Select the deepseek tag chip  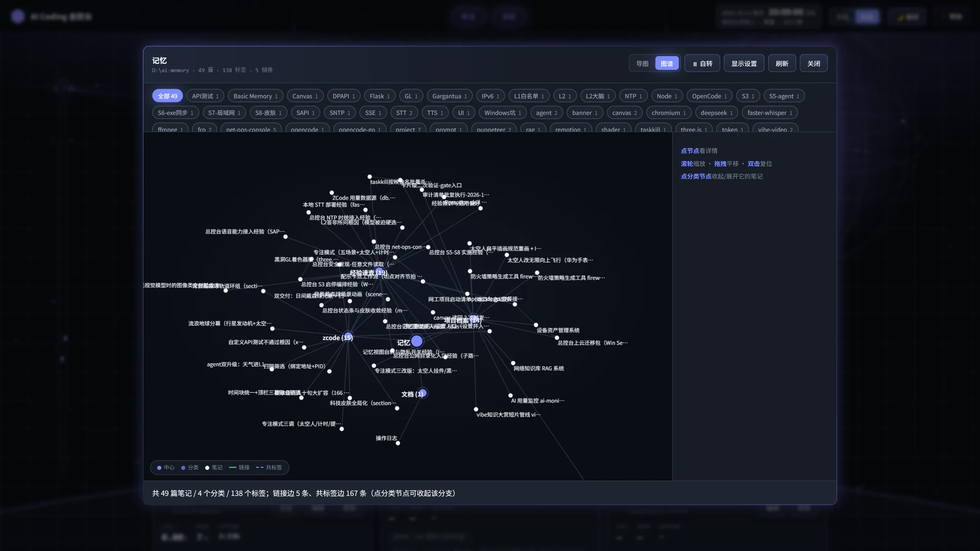pos(717,113)
